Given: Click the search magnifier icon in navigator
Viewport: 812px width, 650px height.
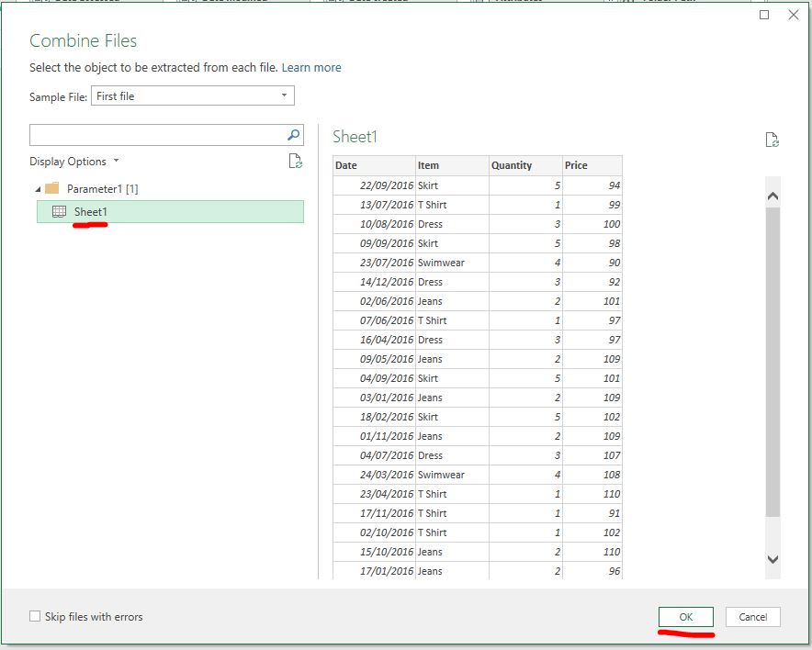Looking at the screenshot, I should click(x=294, y=135).
